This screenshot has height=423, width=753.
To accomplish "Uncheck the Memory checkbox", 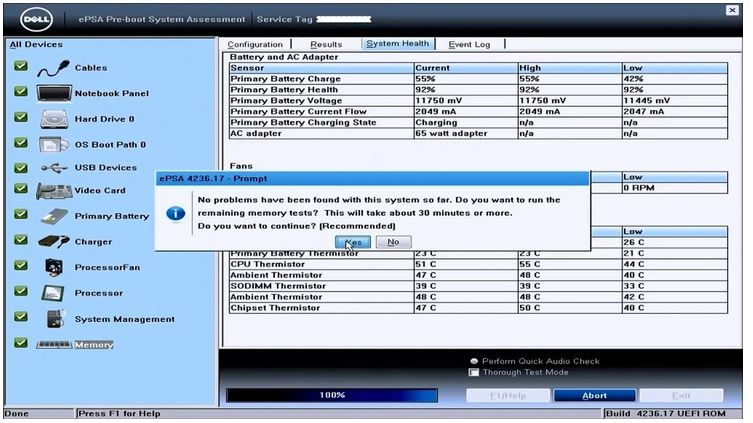I will pyautogui.click(x=21, y=343).
